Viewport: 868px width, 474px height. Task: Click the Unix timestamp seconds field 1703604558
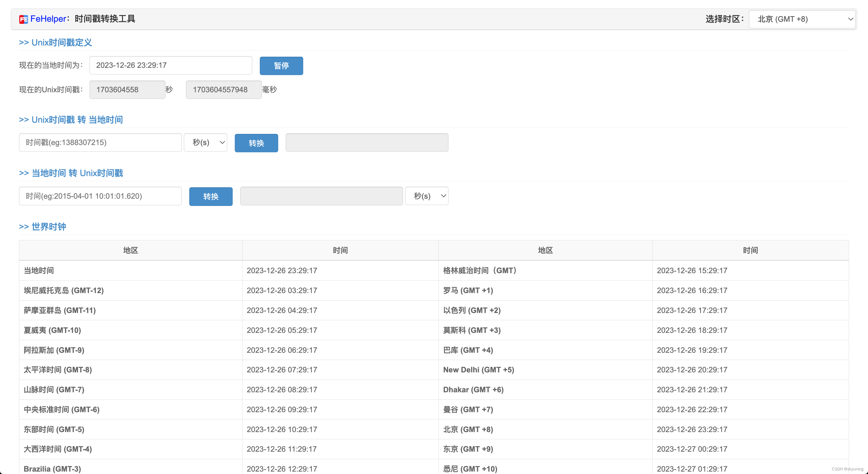pyautogui.click(x=127, y=90)
